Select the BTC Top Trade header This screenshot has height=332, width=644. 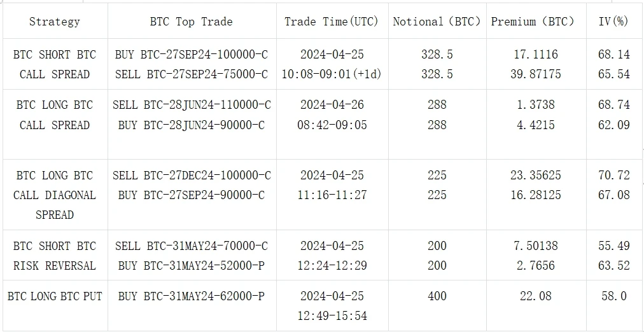tap(191, 22)
